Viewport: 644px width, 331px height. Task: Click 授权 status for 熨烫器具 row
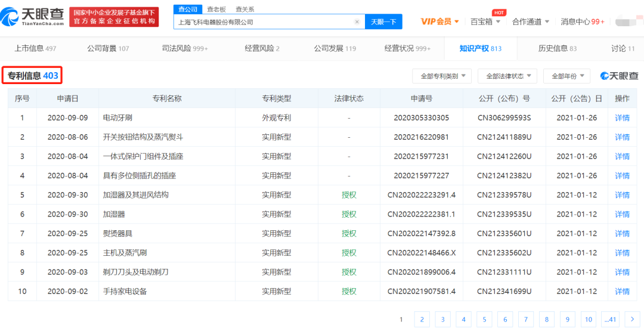tap(349, 234)
